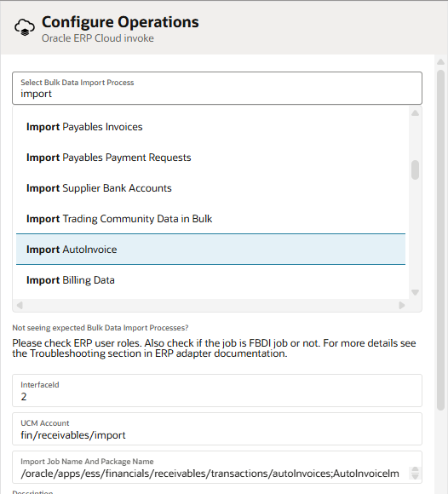Click Import Job Name And Package Name field
Image resolution: width=448 pixels, height=494 pixels.
click(217, 468)
